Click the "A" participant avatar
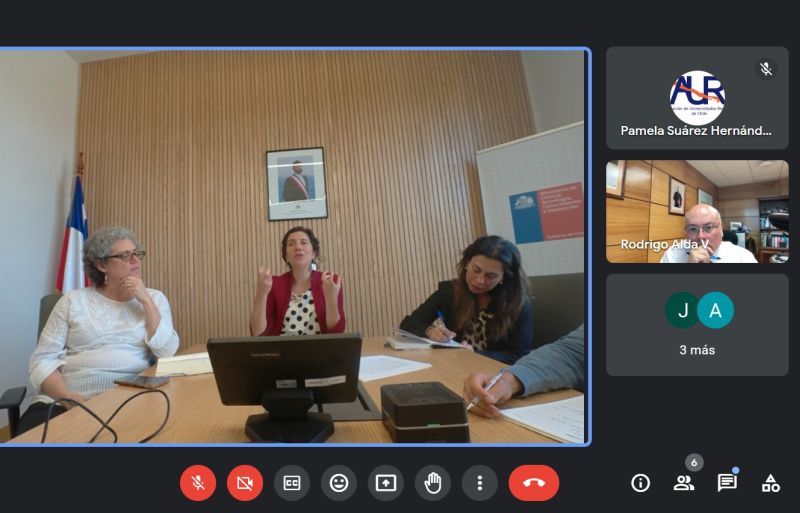This screenshot has width=800, height=513. [x=715, y=310]
